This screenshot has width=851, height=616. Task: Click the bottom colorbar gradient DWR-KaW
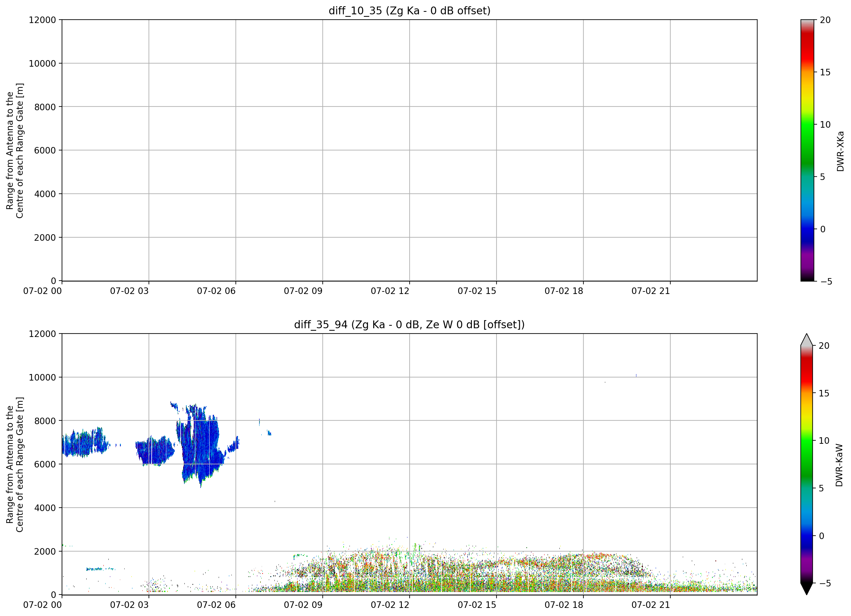pyautogui.click(x=806, y=464)
